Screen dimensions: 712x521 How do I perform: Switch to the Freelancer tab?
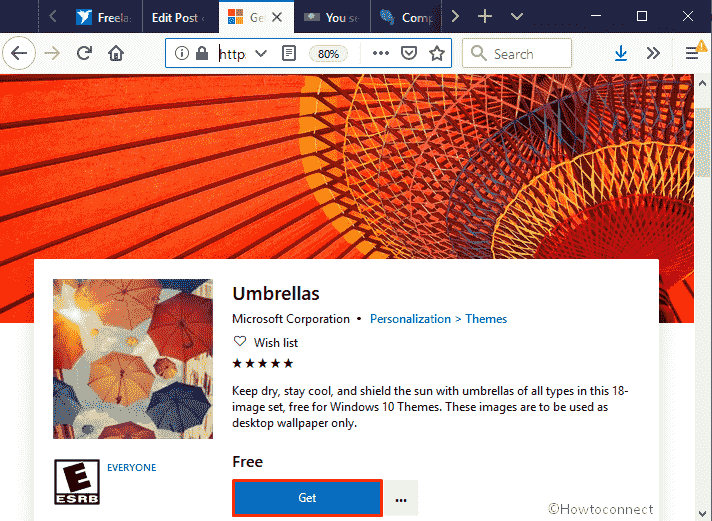(104, 17)
